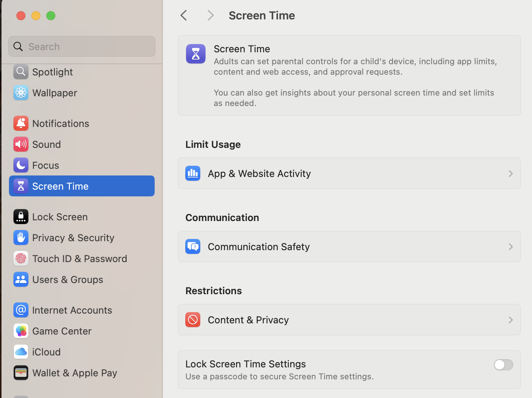Select Screen Time label in sidebar
The image size is (532, 398).
(x=60, y=186)
